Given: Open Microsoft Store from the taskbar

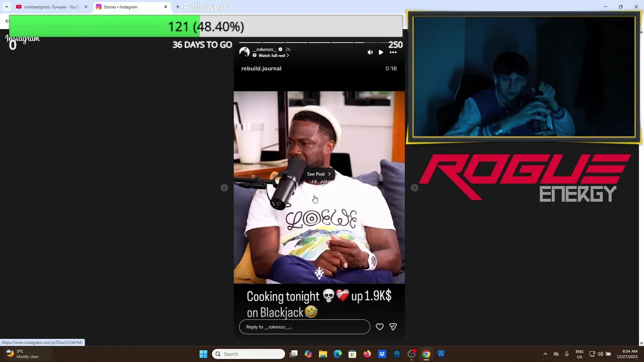Looking at the screenshot, I should [x=353, y=354].
